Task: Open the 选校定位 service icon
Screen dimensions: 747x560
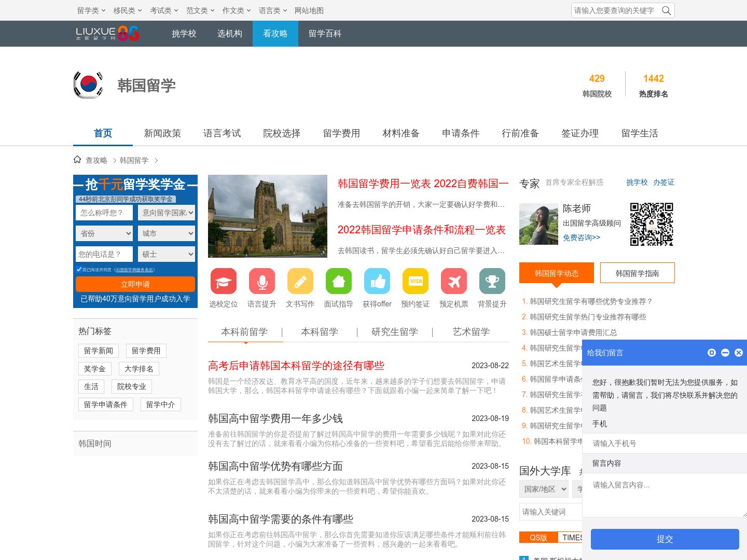Action: click(224, 281)
